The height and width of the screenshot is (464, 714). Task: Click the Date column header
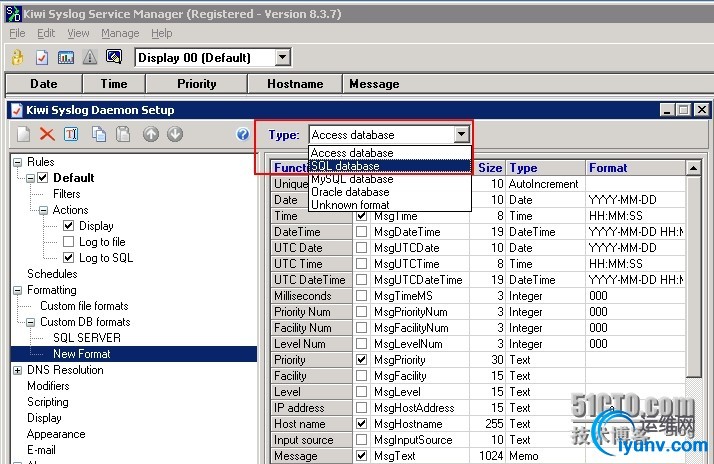pyautogui.click(x=44, y=84)
